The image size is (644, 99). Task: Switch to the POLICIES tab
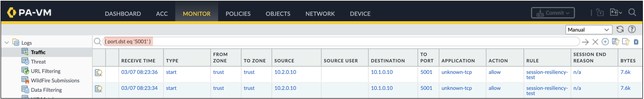[x=238, y=14]
